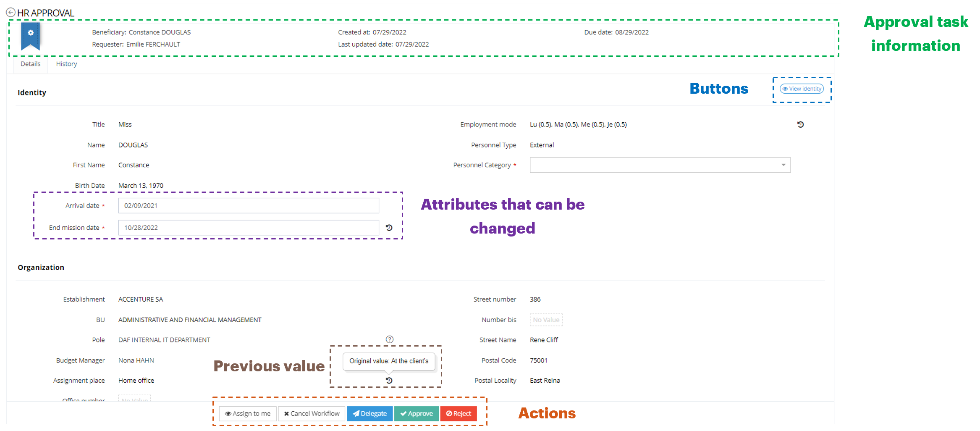Image resolution: width=980 pixels, height=431 pixels.
Task: Click the help question mark near Pole
Action: [390, 339]
